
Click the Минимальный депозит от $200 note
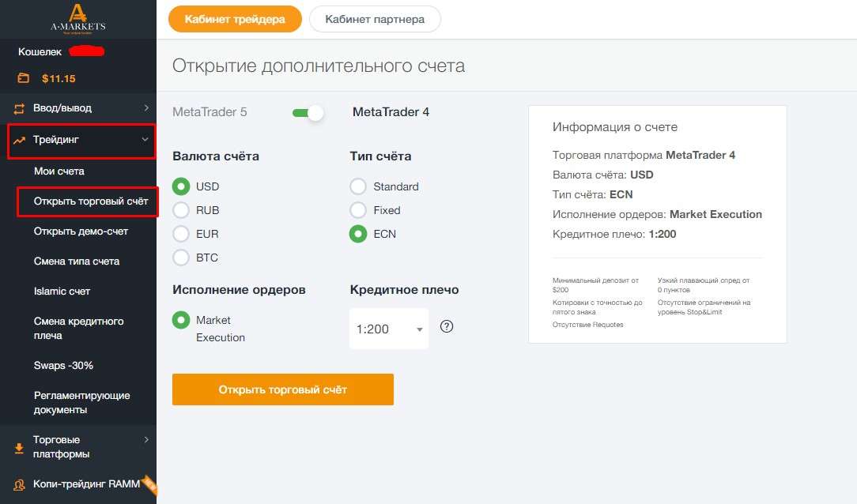point(595,285)
